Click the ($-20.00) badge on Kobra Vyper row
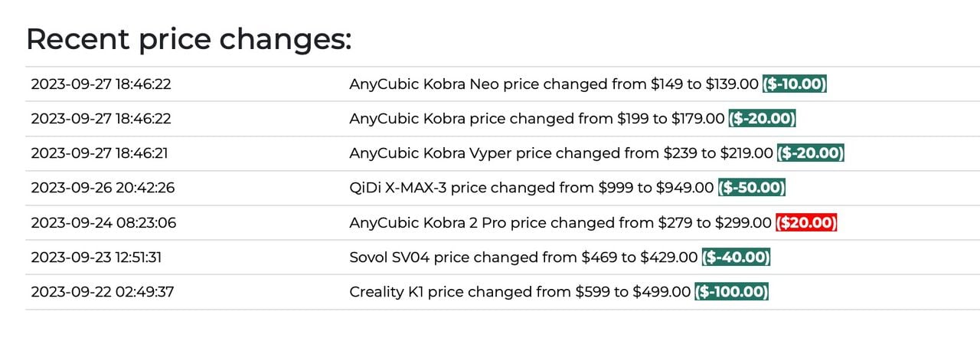 pyautogui.click(x=810, y=153)
